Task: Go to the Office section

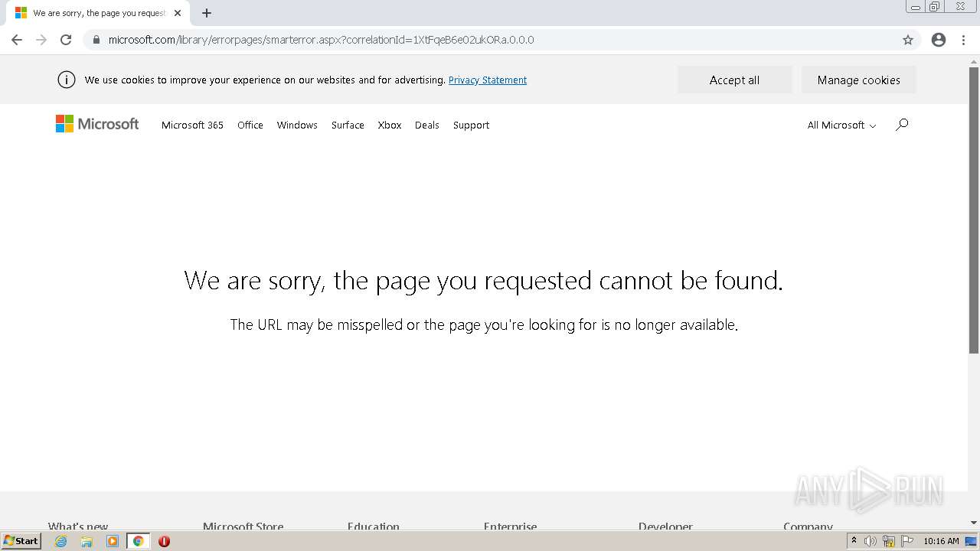Action: [250, 125]
